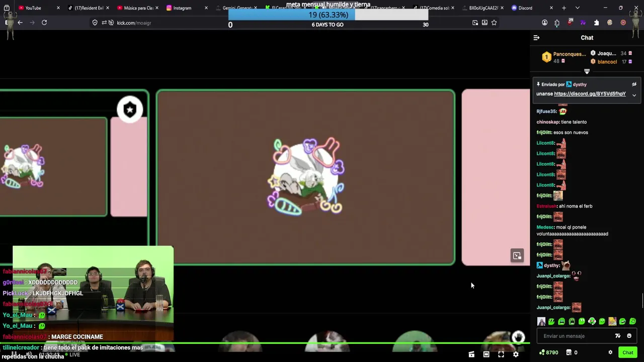
Task: Select the central bunny sticker card
Action: click(x=305, y=177)
